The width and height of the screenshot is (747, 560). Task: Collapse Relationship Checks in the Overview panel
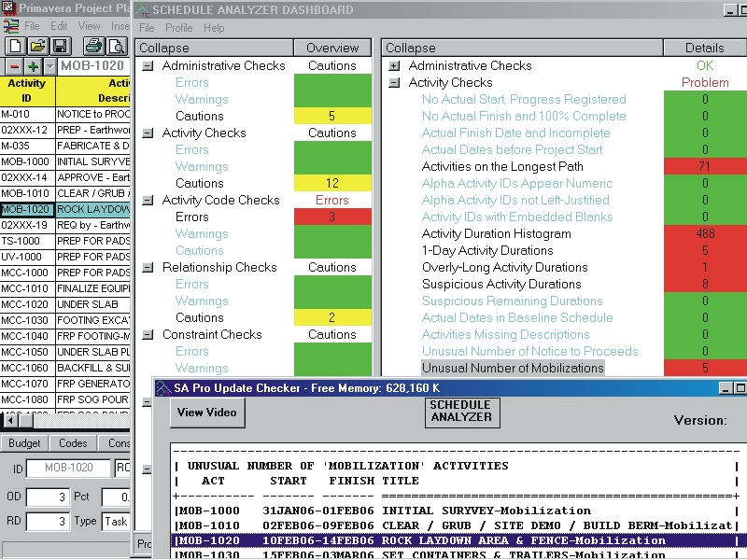(x=148, y=268)
